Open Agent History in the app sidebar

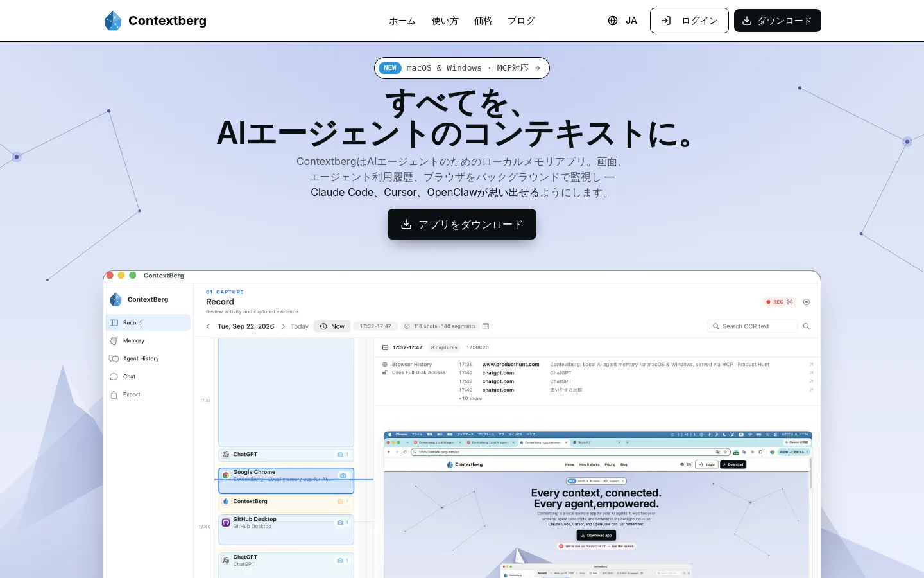[x=148, y=358]
